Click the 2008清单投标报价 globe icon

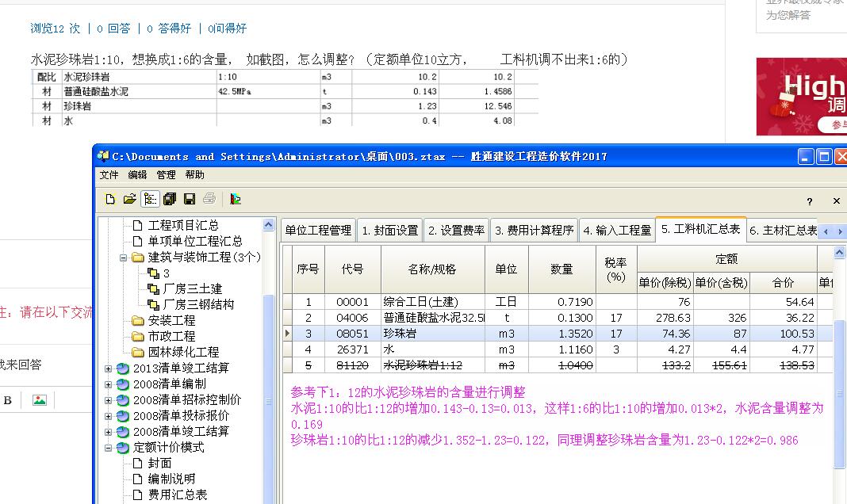click(123, 416)
